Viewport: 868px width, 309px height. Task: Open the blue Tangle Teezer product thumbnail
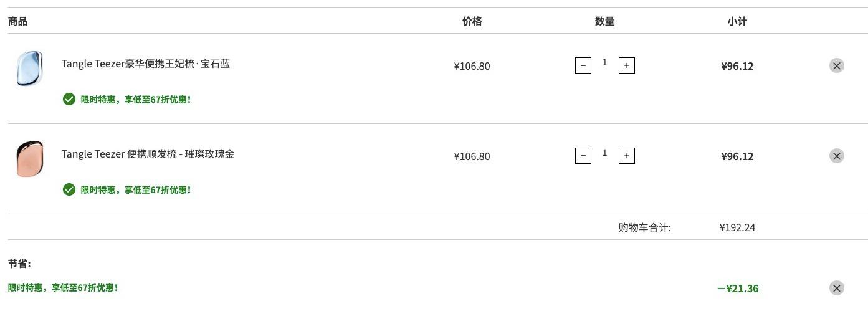tap(29, 68)
